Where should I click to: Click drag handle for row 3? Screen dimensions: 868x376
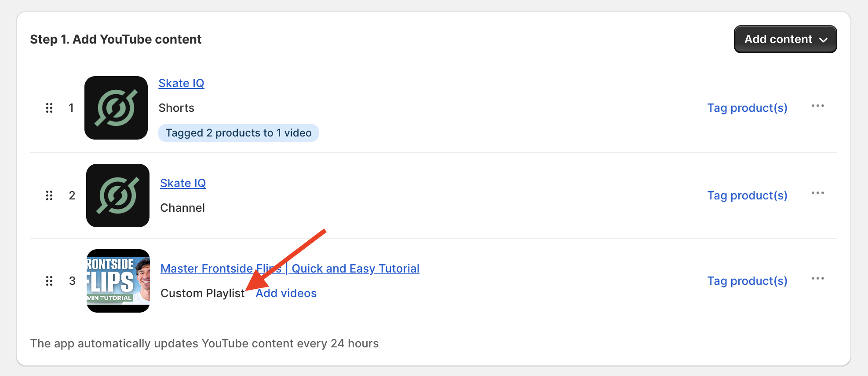(49, 281)
